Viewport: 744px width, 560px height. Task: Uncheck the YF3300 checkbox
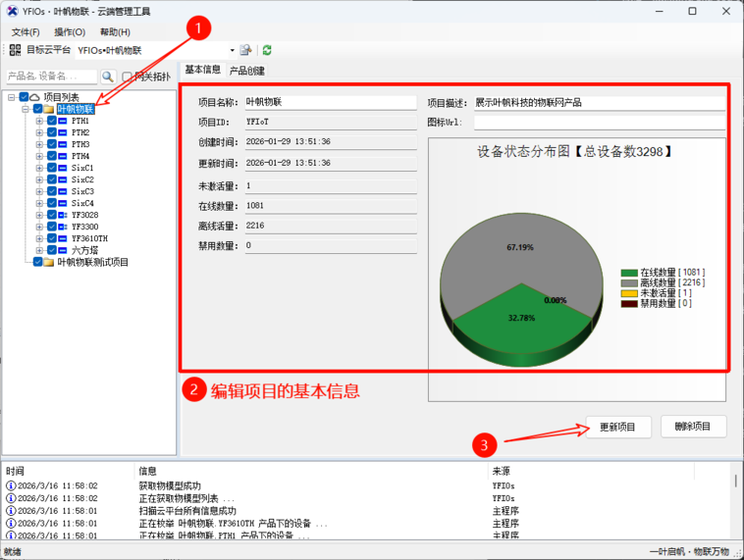(x=52, y=227)
